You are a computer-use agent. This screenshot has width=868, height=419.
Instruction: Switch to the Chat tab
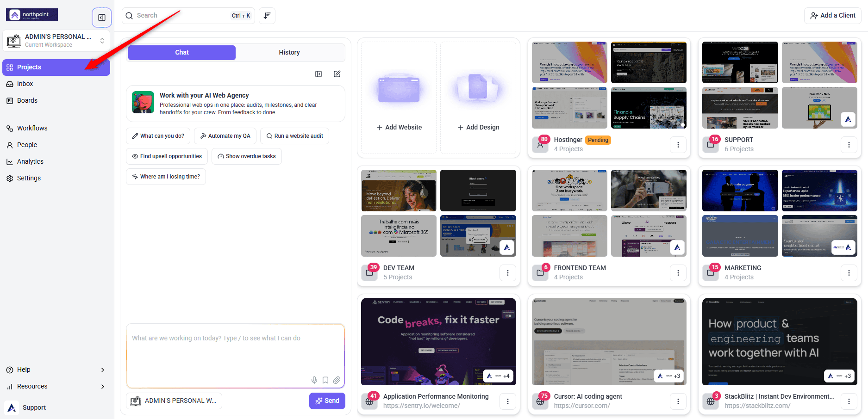pyautogui.click(x=182, y=53)
